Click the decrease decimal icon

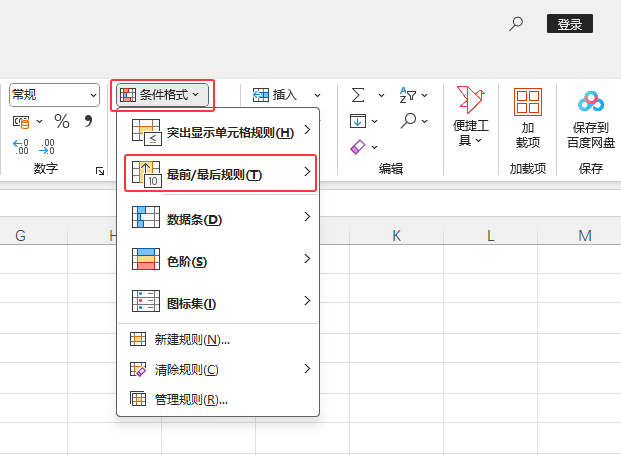[46, 147]
